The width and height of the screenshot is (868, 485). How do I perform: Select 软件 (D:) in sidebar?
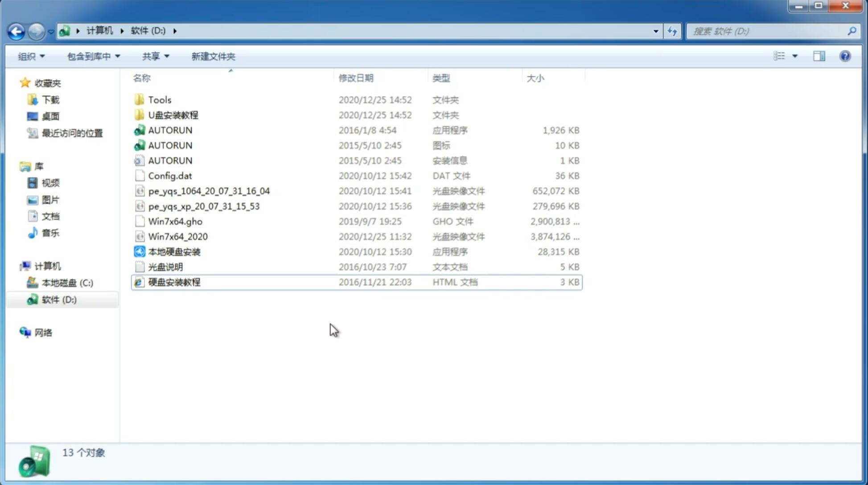58,299
